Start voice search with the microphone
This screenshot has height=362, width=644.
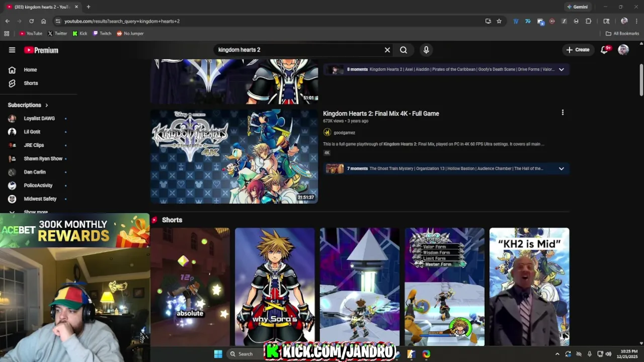426,50
